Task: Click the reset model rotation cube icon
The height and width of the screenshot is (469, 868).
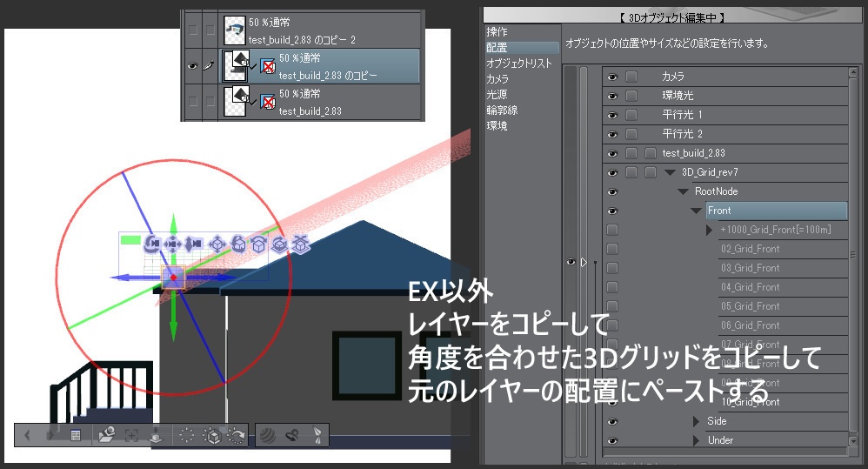Action: click(211, 436)
